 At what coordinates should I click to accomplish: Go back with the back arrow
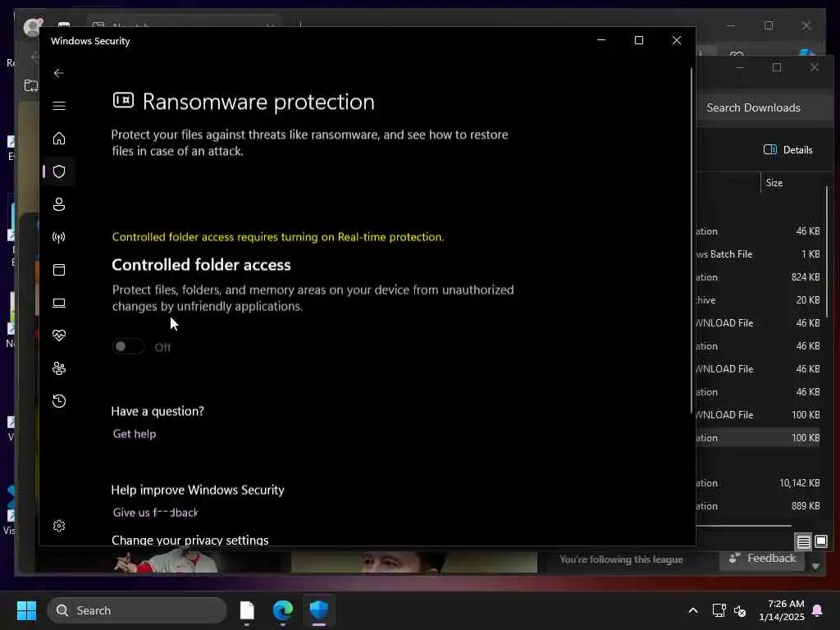pyautogui.click(x=59, y=73)
